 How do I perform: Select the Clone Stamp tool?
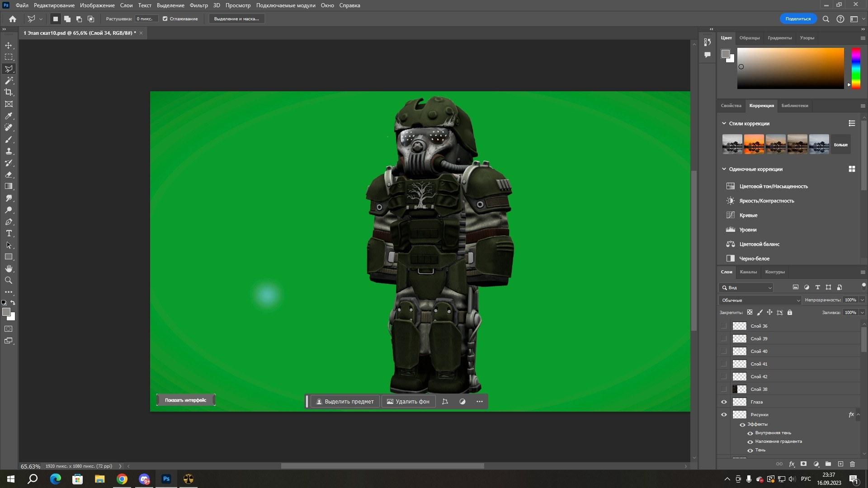pyautogui.click(x=9, y=151)
